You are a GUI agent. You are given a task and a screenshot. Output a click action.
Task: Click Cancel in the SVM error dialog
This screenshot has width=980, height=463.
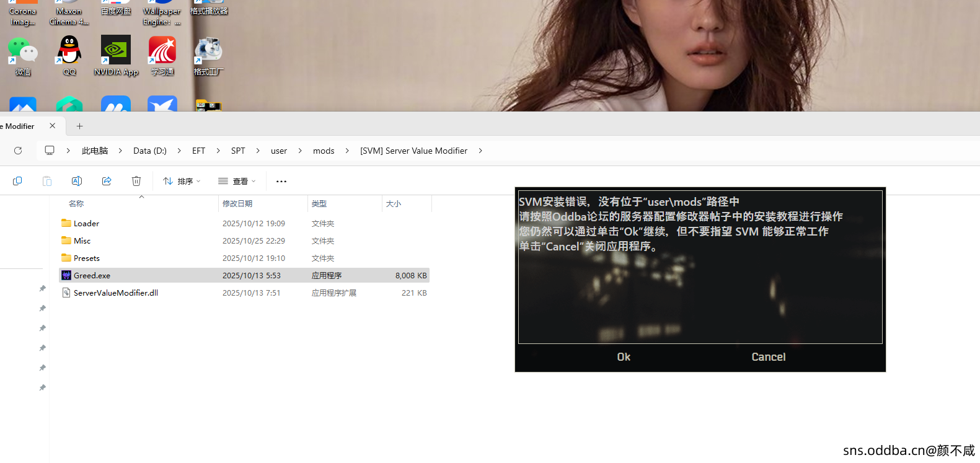pyautogui.click(x=768, y=357)
